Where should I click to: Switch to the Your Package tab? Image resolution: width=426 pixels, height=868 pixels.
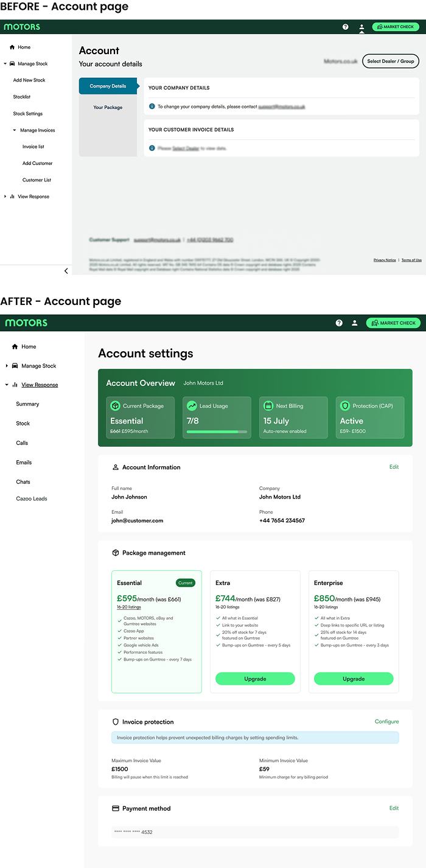(108, 108)
